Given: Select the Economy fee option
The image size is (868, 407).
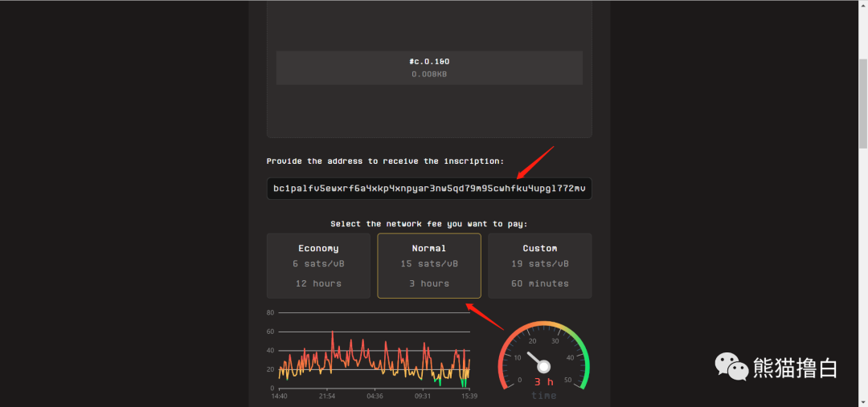Looking at the screenshot, I should coord(318,266).
